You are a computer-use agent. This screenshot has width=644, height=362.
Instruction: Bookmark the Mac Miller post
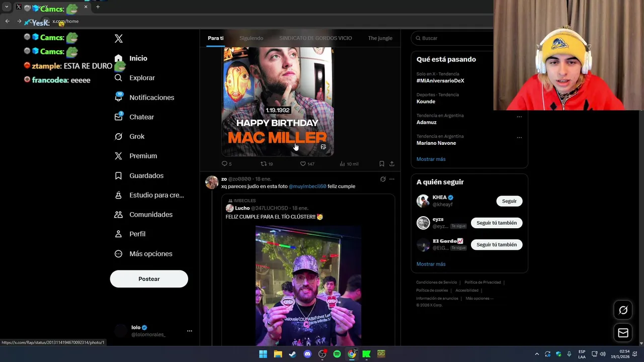(x=381, y=164)
